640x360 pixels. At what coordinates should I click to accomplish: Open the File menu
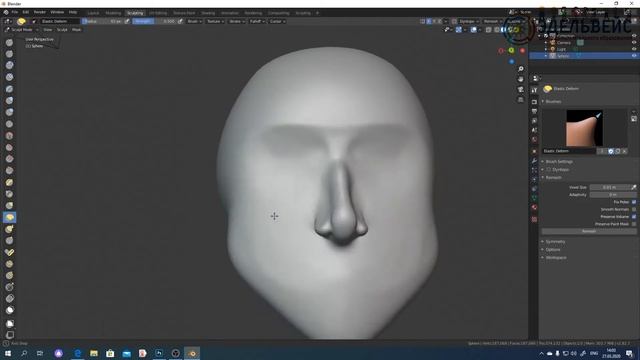(15, 12)
